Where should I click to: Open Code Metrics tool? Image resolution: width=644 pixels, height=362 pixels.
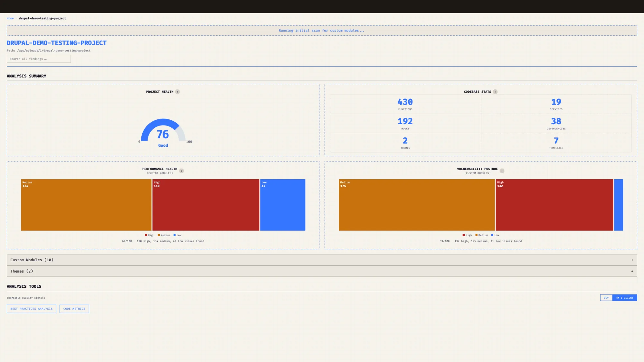(x=74, y=309)
